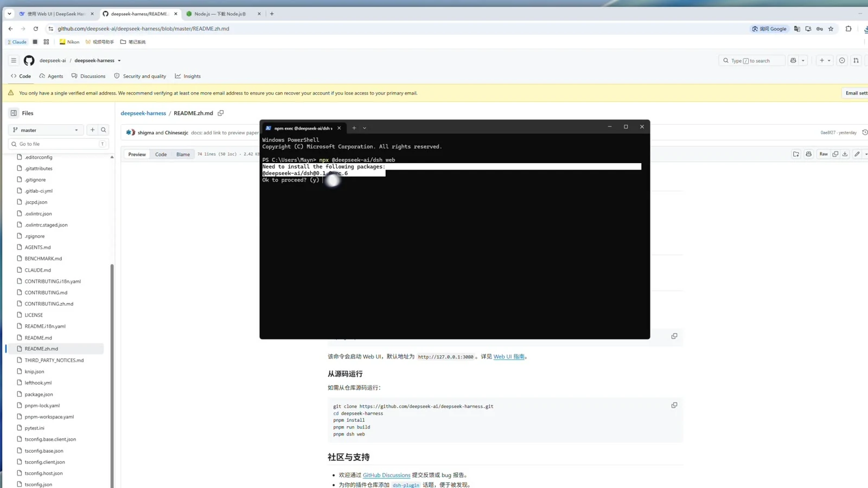Open the Insights tab
Image resolution: width=868 pixels, height=488 pixels.
188,76
